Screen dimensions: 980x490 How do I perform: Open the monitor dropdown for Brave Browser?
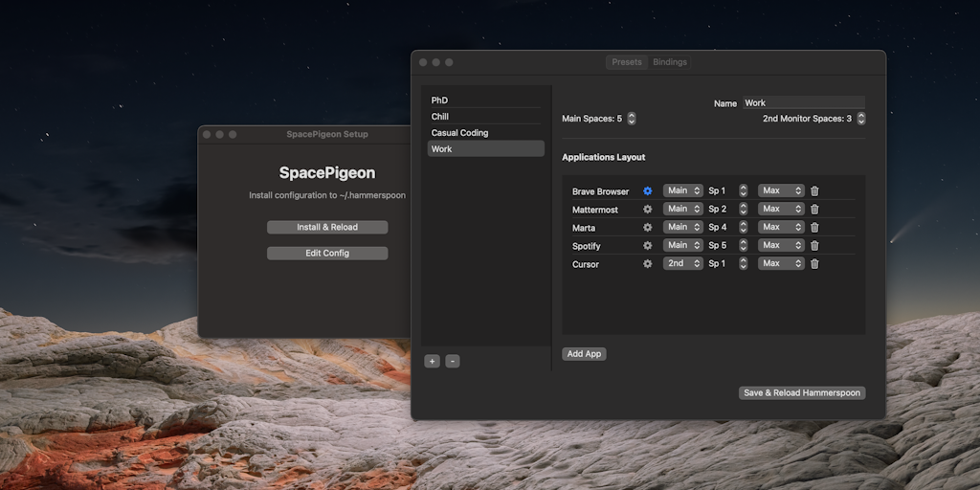pyautogui.click(x=683, y=190)
